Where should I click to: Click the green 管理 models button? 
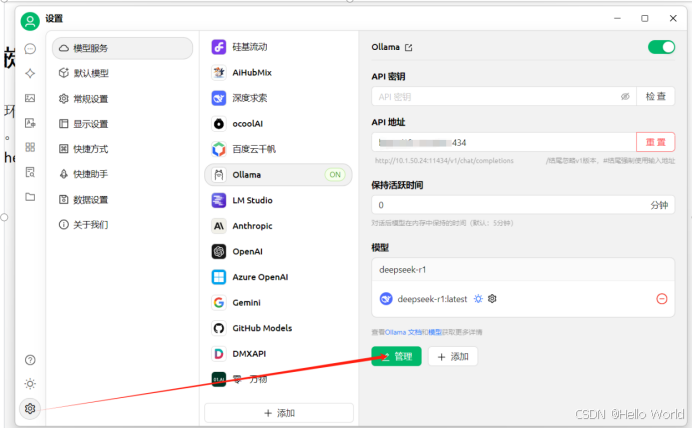[396, 356]
